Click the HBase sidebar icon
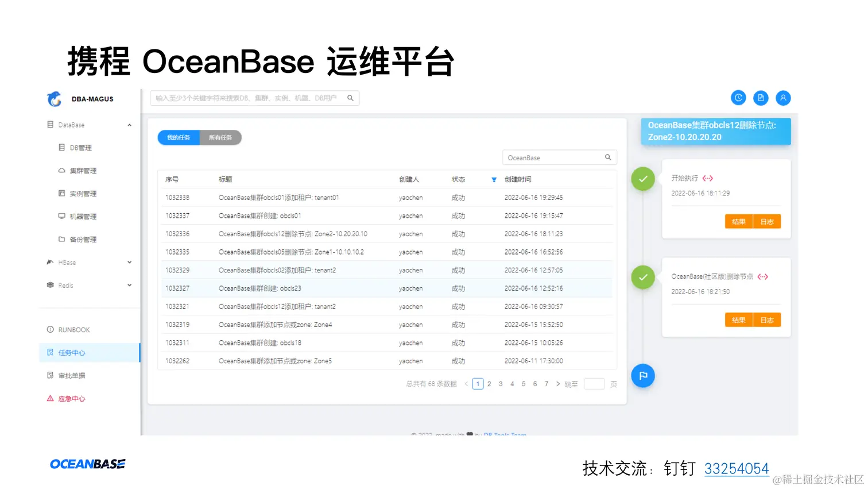 pos(51,262)
